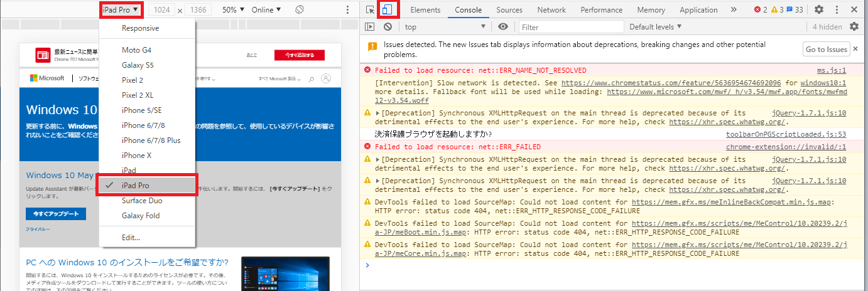Screen dimensions: 868x291
Task: Select iPhone 6/7/8 Plus from the list
Action: click(x=148, y=140)
